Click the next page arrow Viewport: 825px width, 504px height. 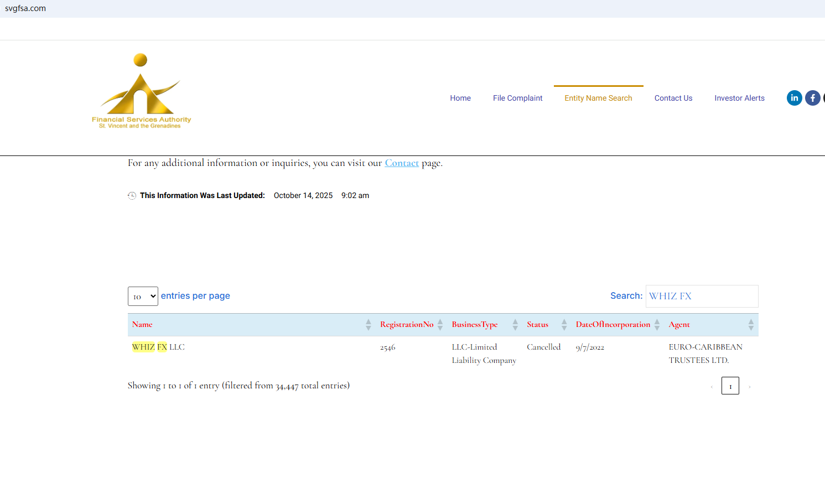click(750, 387)
